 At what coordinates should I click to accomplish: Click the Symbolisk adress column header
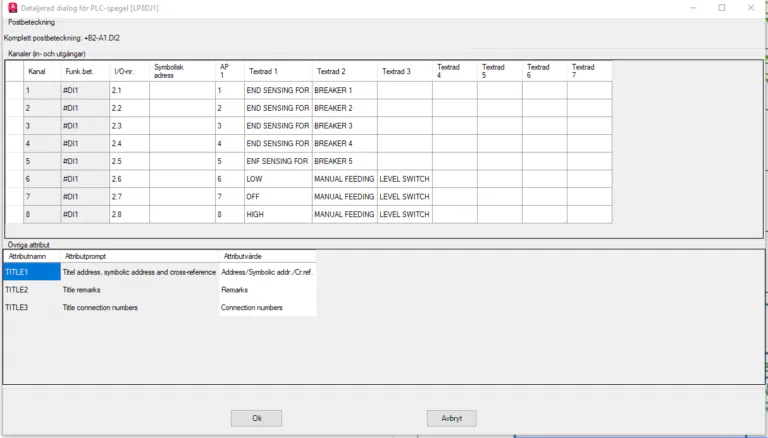coord(182,71)
